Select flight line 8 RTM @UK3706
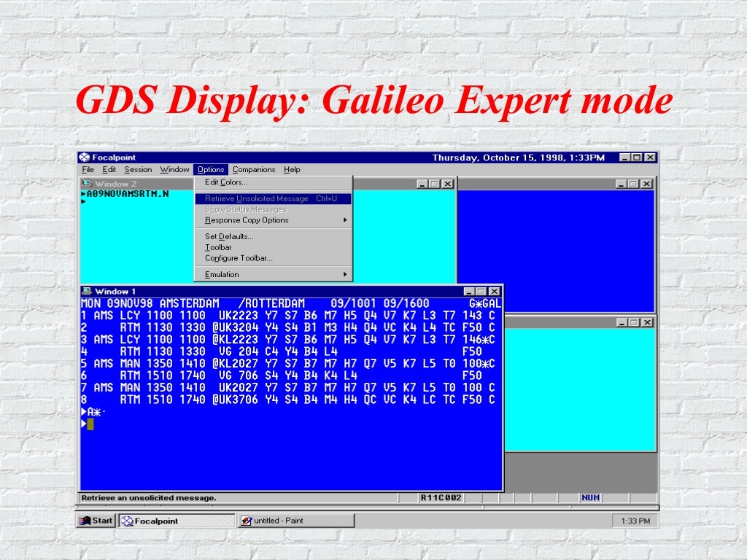Viewport: 747px width, 560px height. pyautogui.click(x=288, y=400)
